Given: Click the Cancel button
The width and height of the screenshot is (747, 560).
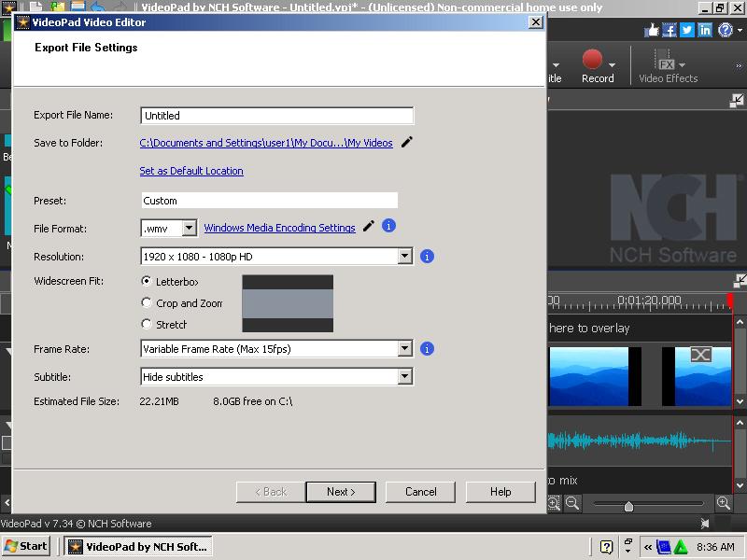Looking at the screenshot, I should point(421,492).
